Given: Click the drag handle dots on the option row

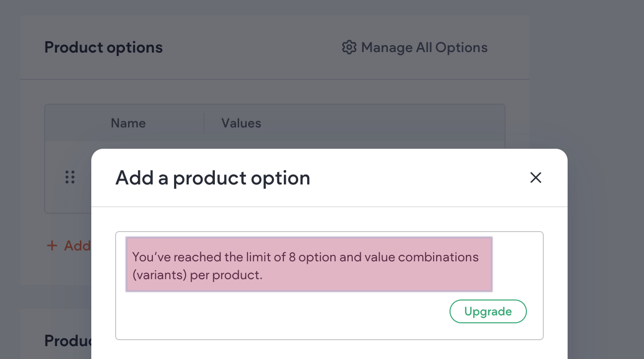Looking at the screenshot, I should (69, 177).
